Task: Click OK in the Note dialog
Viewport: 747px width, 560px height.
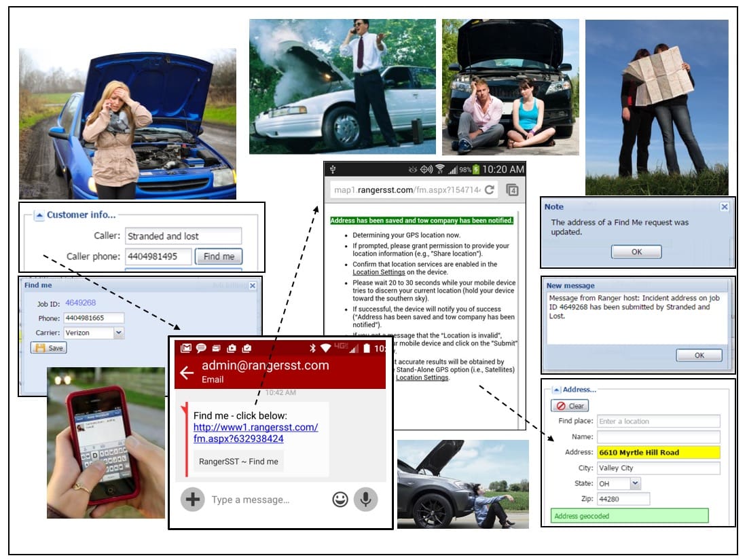Action: click(636, 251)
